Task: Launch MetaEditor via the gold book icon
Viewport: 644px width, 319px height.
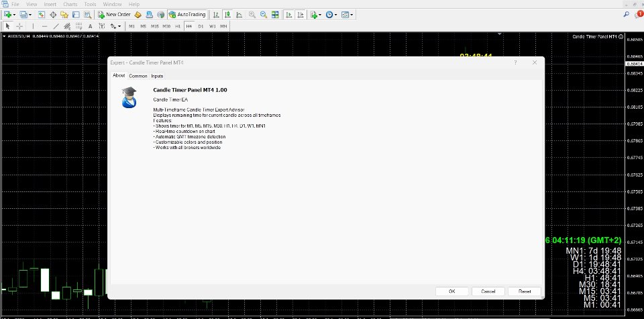Action: pos(138,14)
